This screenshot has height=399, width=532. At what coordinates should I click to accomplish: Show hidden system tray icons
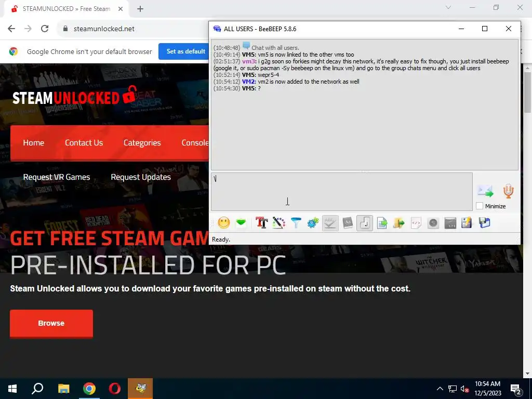pyautogui.click(x=440, y=389)
